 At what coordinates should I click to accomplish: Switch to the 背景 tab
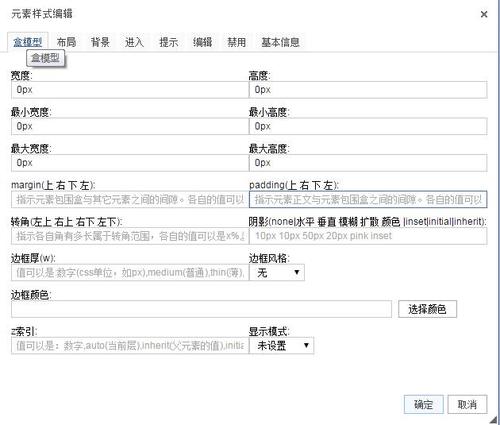click(100, 42)
